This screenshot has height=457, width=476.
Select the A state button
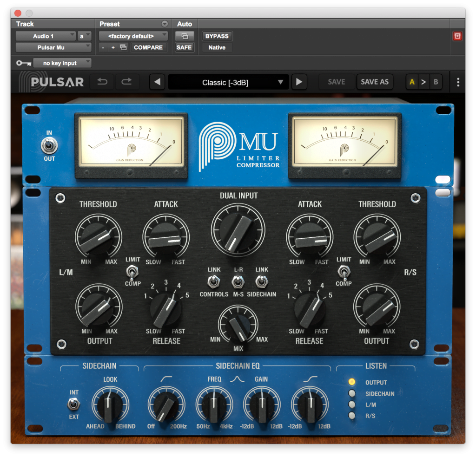tap(412, 82)
